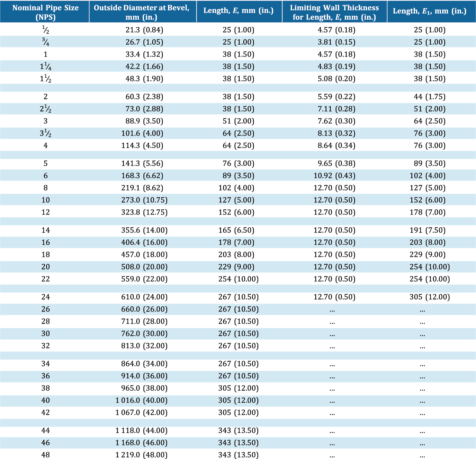The height and width of the screenshot is (459, 476).
Task: Click the 660.0 (26.00) diameter cell
Action: tap(144, 309)
